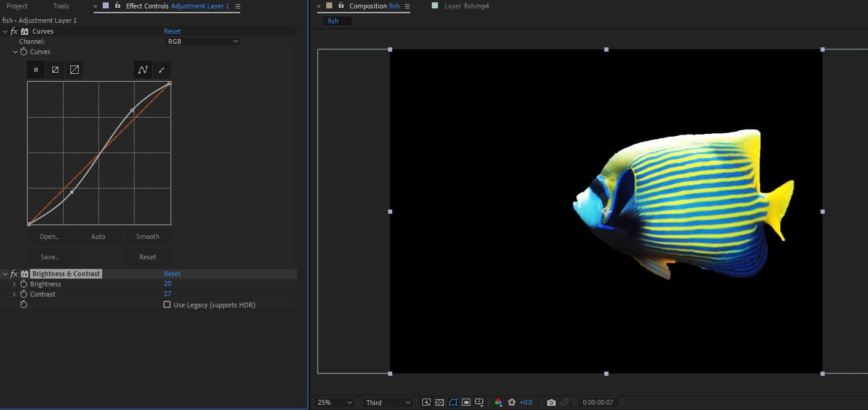Viewport: 868px width, 410px height.
Task: Click the Effect Controls layer color label
Action: coord(106,5)
